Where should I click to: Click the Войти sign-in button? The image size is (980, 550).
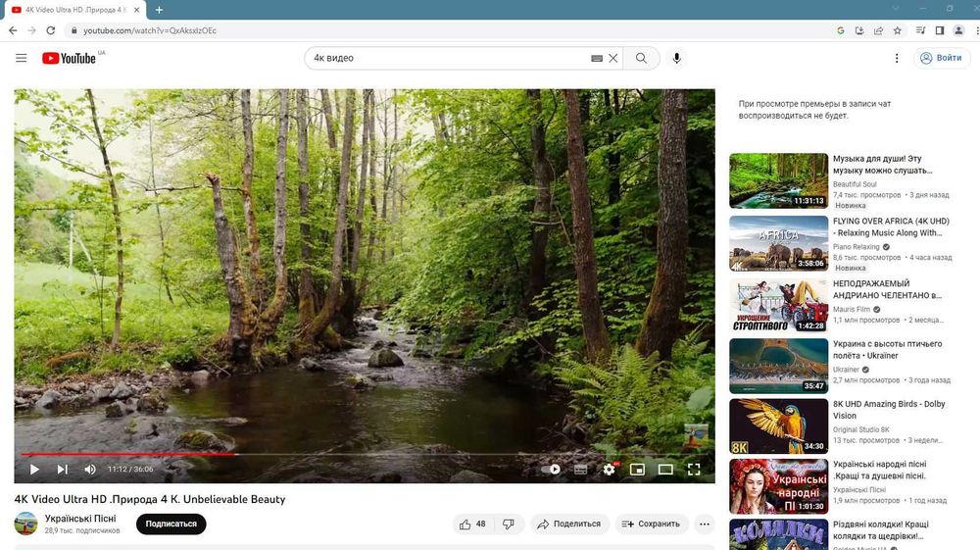941,58
